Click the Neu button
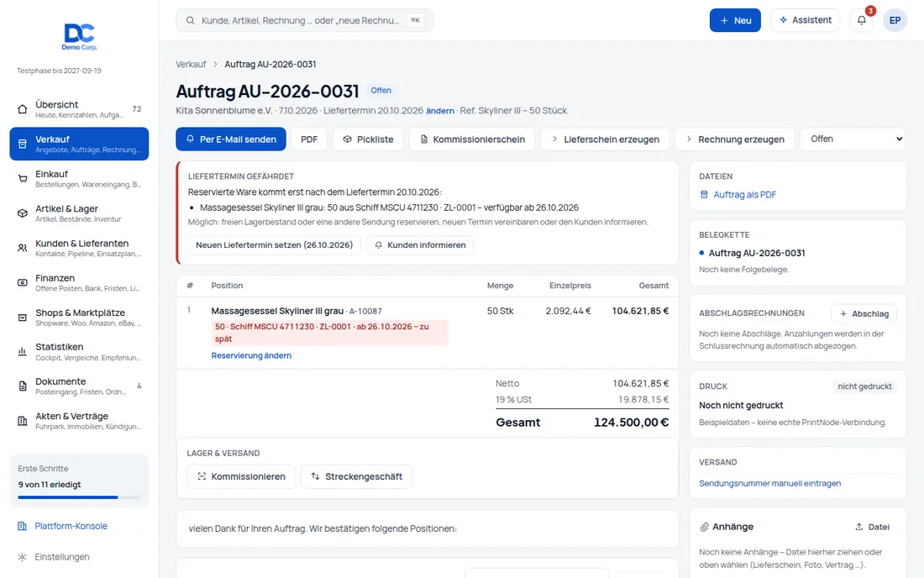 (735, 20)
